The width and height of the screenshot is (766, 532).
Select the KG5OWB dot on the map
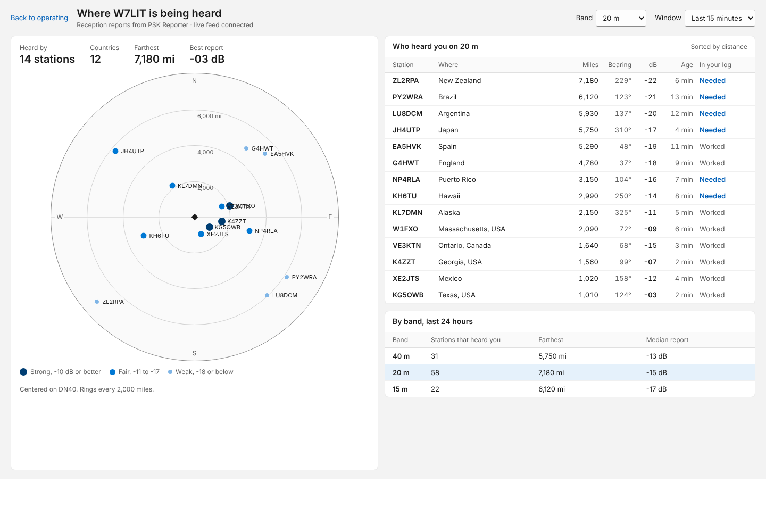(x=210, y=227)
